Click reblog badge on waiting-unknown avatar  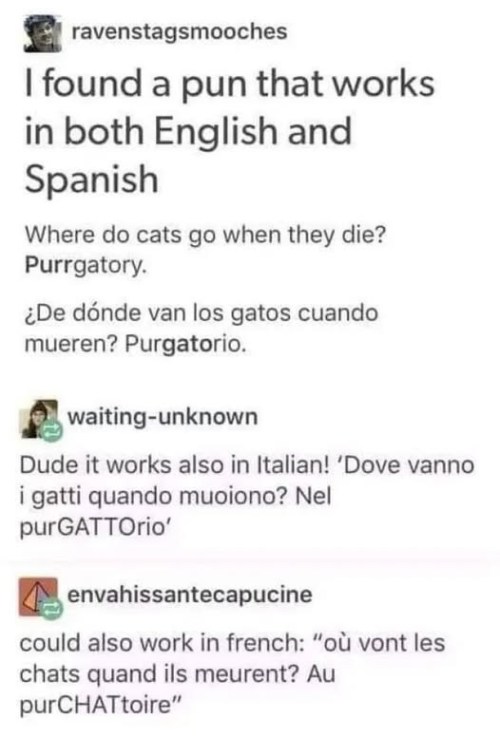coord(51,432)
